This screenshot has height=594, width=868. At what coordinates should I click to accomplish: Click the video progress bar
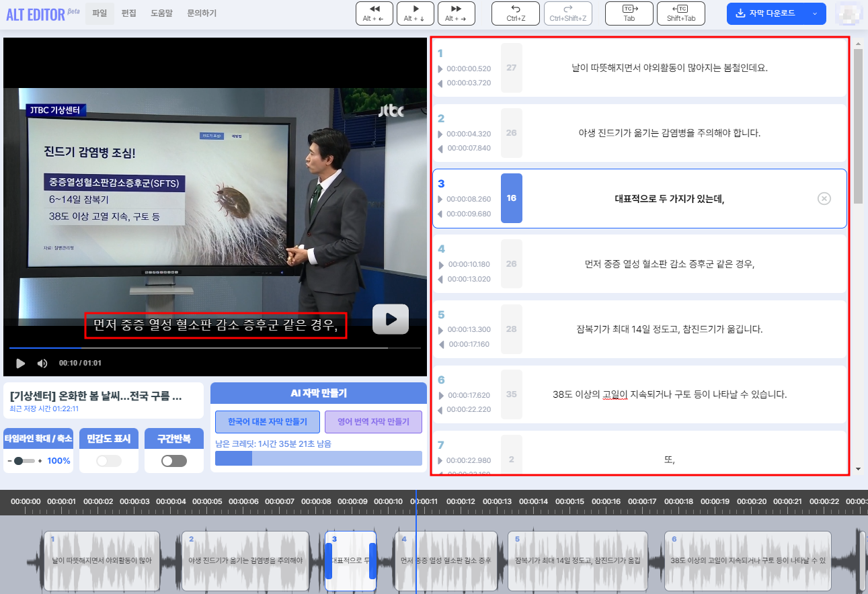215,348
